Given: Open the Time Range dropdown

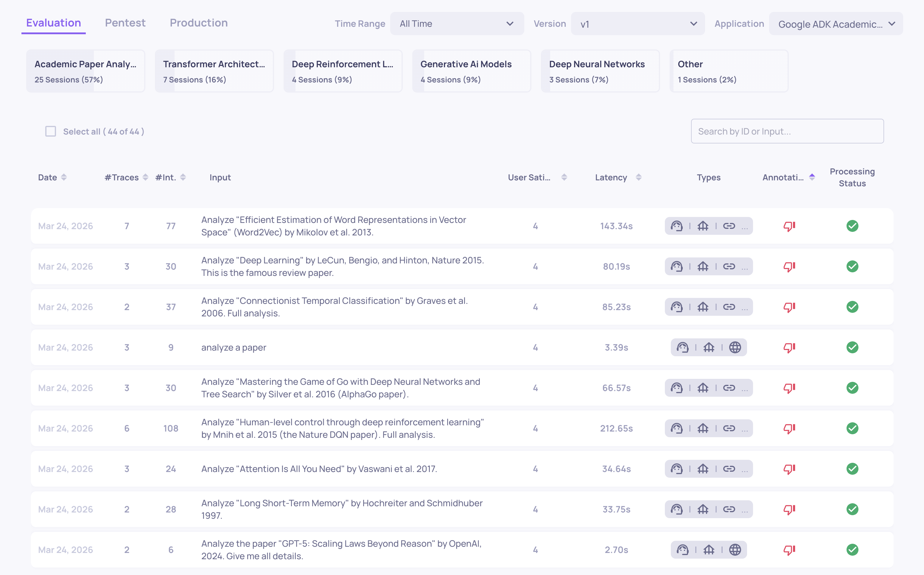Looking at the screenshot, I should (x=457, y=24).
